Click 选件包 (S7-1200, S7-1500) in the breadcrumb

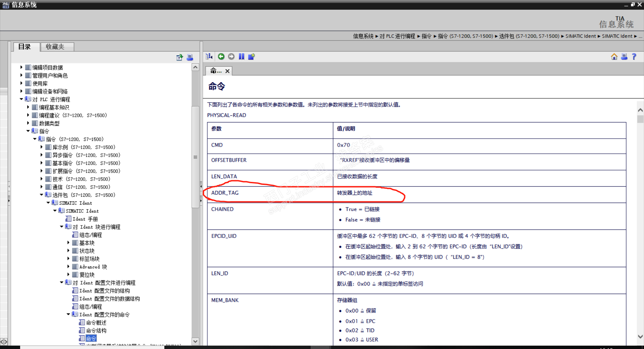pyautogui.click(x=529, y=36)
